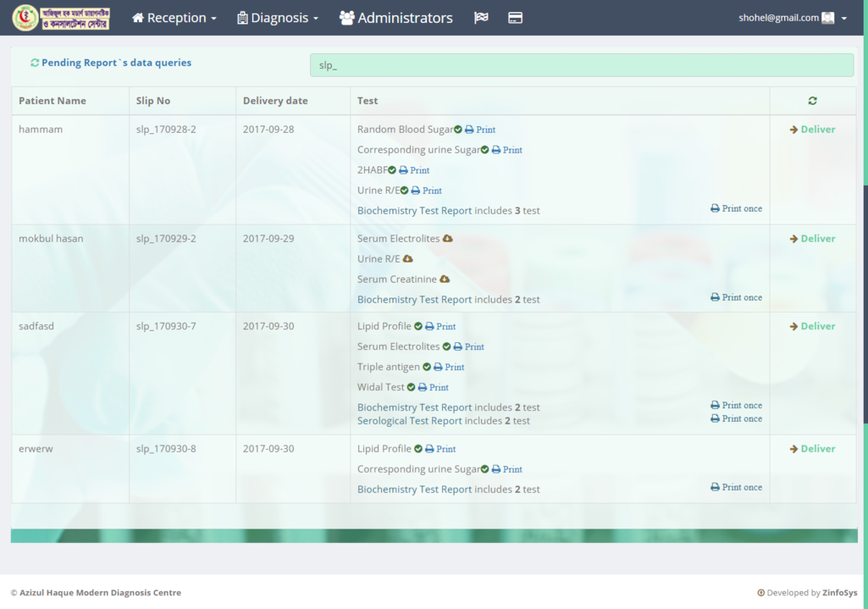This screenshot has height=609, width=868.
Task: Deliver the report for hammam
Action: [x=812, y=130]
